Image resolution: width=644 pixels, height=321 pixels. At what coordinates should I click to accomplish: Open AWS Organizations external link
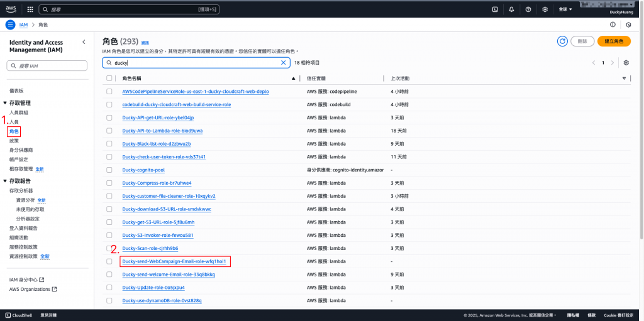[x=33, y=289]
